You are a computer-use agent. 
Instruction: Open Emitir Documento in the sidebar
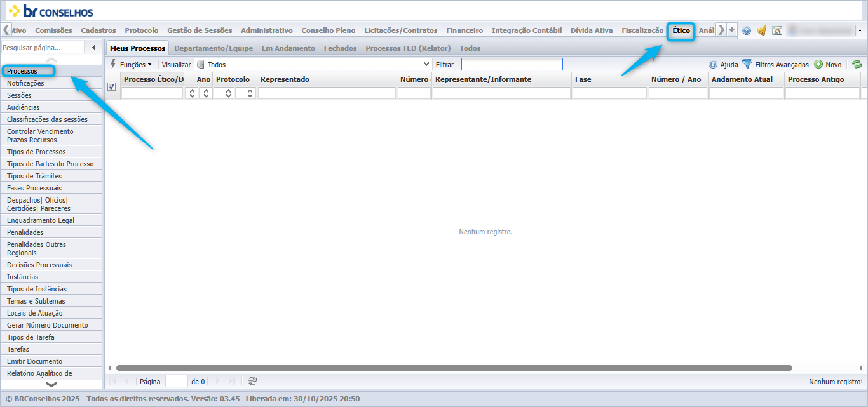pos(51,361)
